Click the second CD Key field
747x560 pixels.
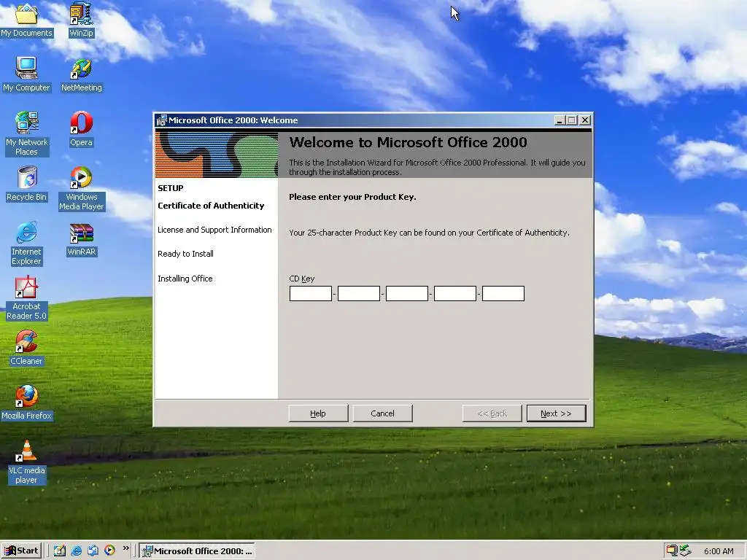(x=359, y=293)
